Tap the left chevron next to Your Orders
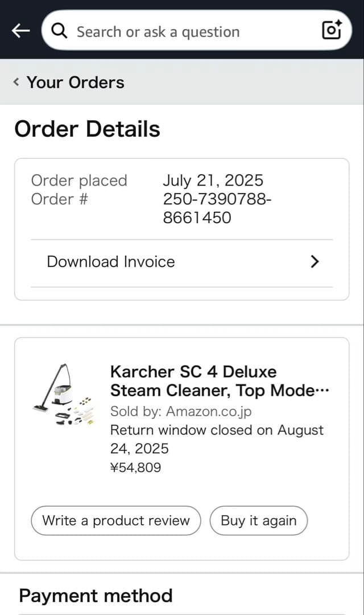The height and width of the screenshot is (615, 364). tap(15, 81)
